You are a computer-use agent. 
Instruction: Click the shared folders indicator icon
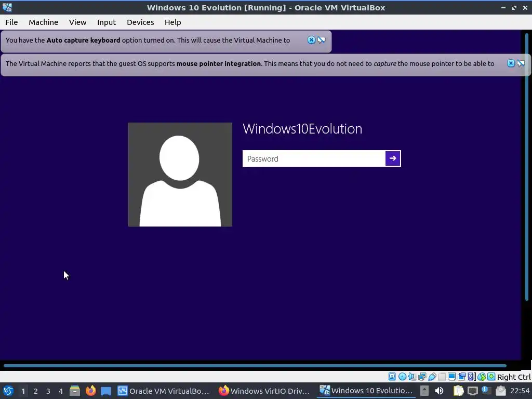pos(442,377)
